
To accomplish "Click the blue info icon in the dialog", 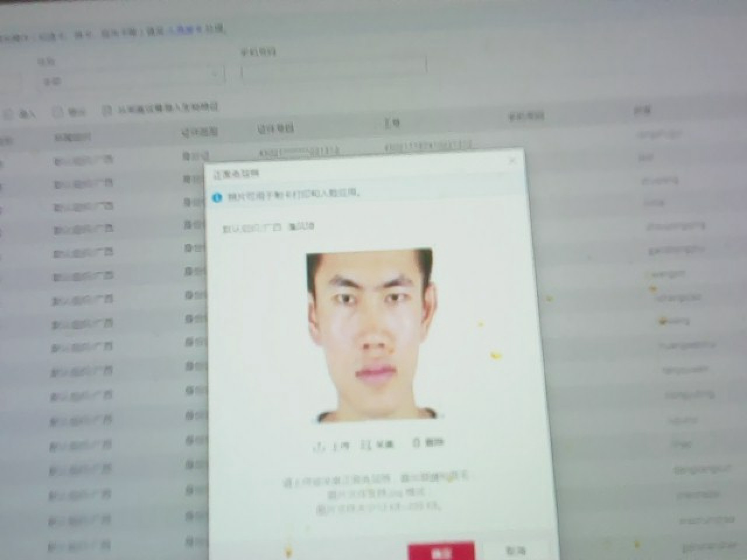I will point(217,197).
